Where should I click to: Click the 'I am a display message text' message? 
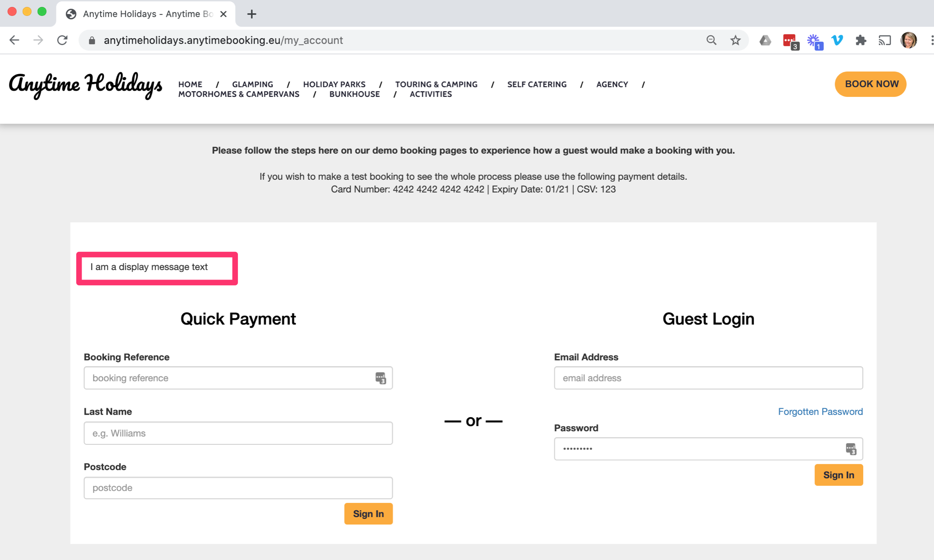point(149,267)
